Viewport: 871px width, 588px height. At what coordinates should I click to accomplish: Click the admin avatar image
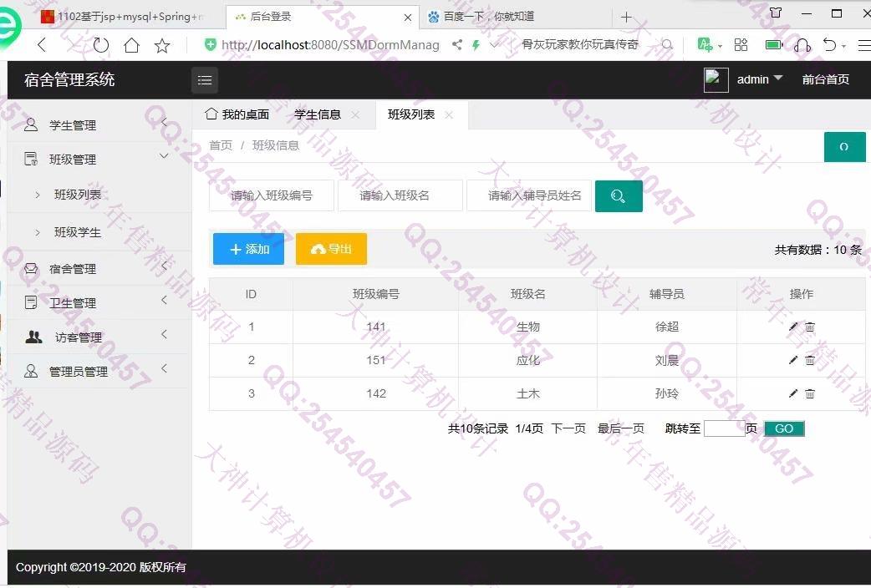click(716, 80)
